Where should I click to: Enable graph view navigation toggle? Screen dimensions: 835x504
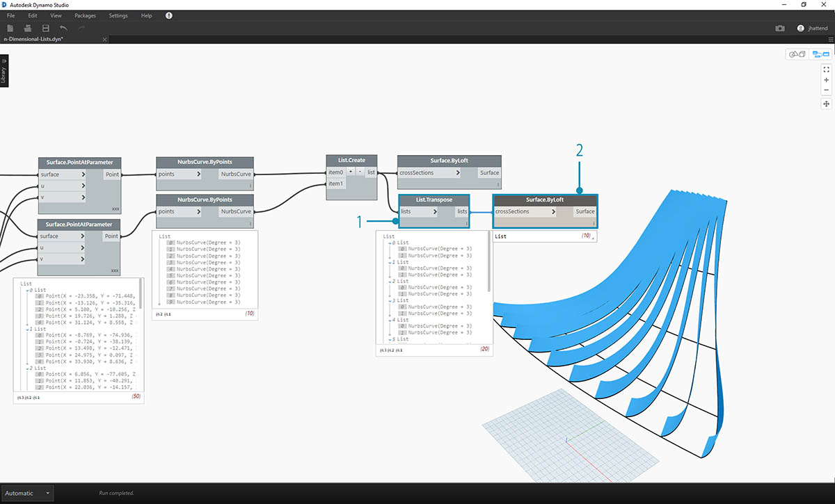coord(820,54)
